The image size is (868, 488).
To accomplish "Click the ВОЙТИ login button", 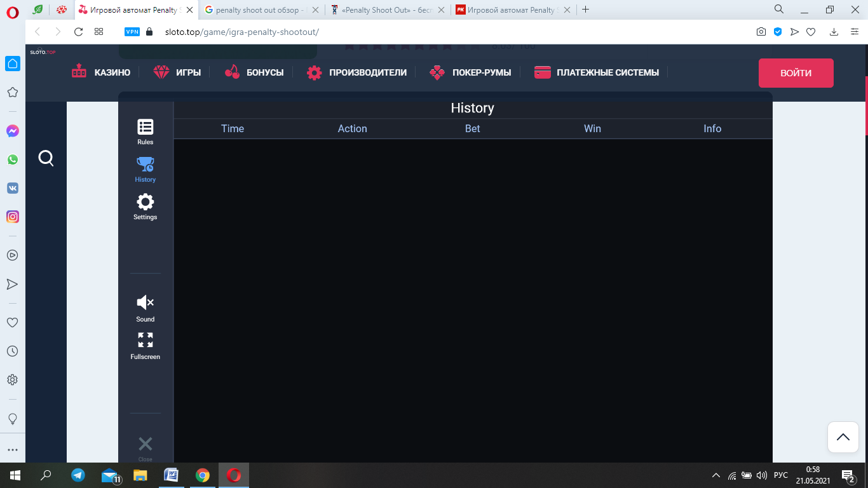I will pyautogui.click(x=796, y=73).
